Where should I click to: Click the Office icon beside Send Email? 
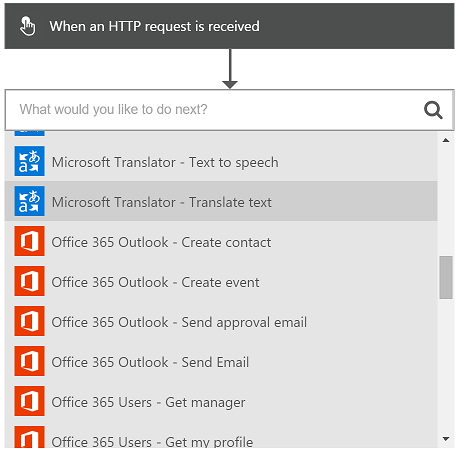click(x=29, y=361)
